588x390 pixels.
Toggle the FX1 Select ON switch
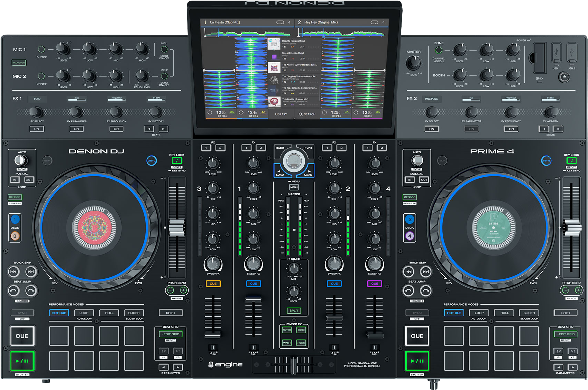pos(37,129)
